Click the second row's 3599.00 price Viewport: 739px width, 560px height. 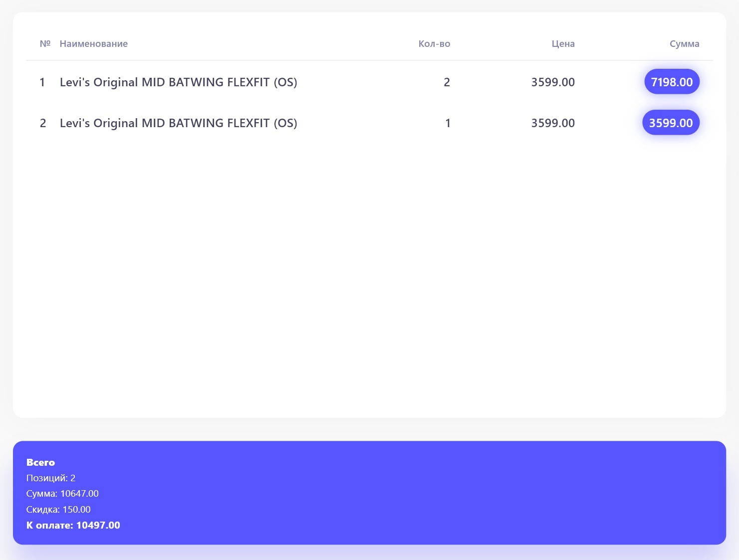tap(552, 123)
